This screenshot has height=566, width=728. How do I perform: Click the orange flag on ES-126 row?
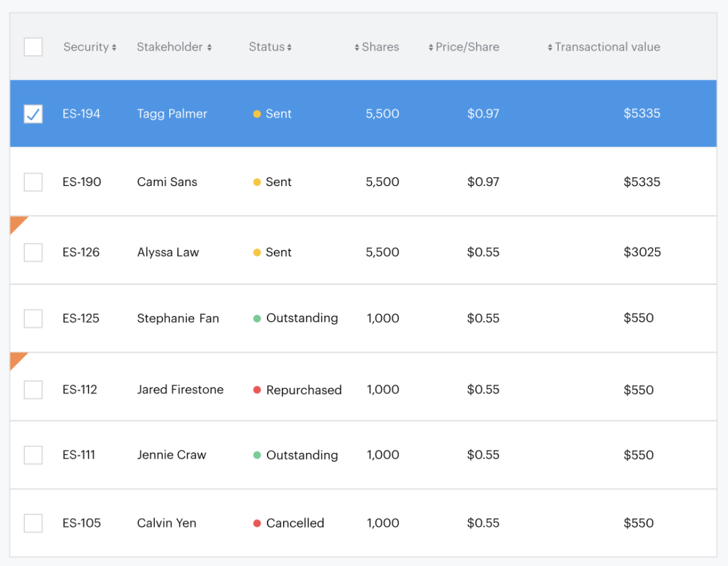coord(16,223)
